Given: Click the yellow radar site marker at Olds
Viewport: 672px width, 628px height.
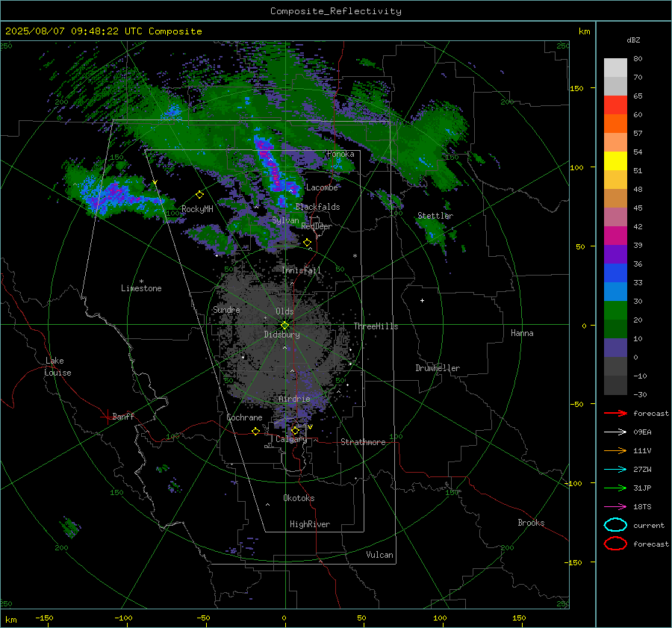Looking at the screenshot, I should [x=284, y=325].
